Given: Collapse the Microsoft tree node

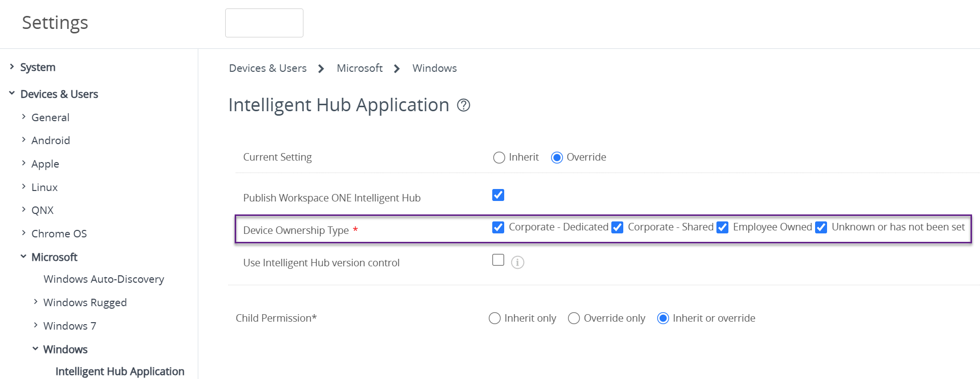Looking at the screenshot, I should (x=23, y=256).
